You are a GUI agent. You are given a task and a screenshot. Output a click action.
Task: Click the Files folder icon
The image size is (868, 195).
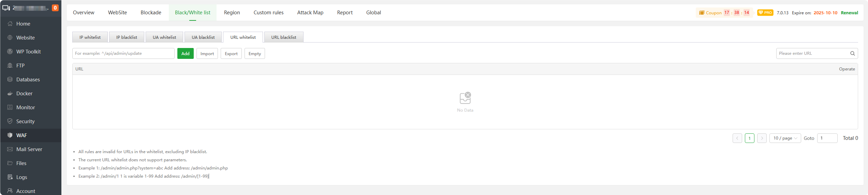click(10, 163)
